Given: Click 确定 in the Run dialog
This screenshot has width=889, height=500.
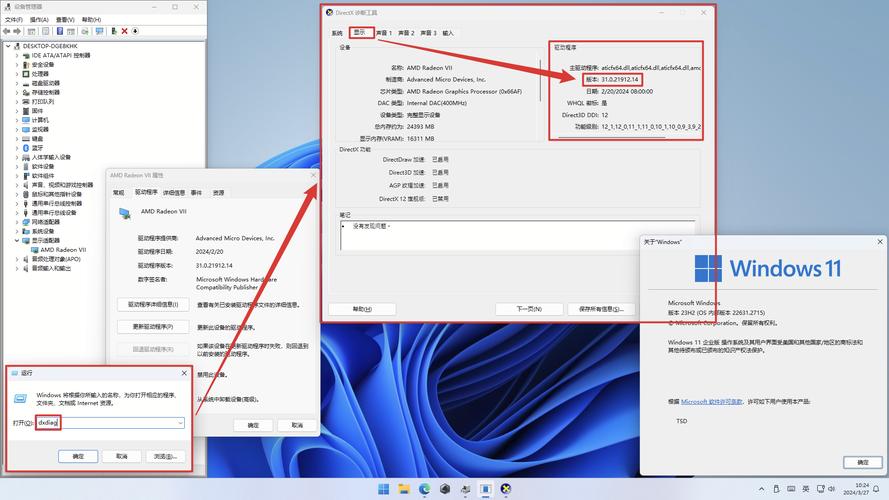Looking at the screenshot, I should (x=78, y=456).
